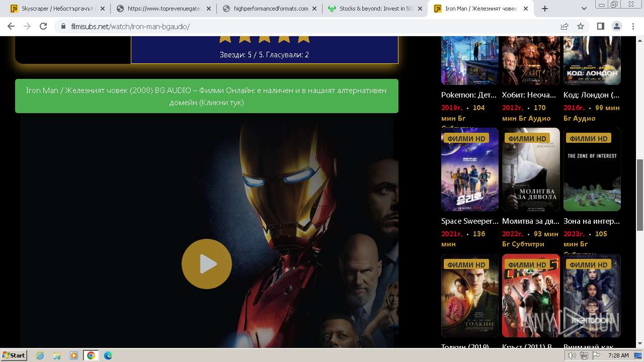
Task: Click scrollbar down arrow
Action: click(x=640, y=343)
